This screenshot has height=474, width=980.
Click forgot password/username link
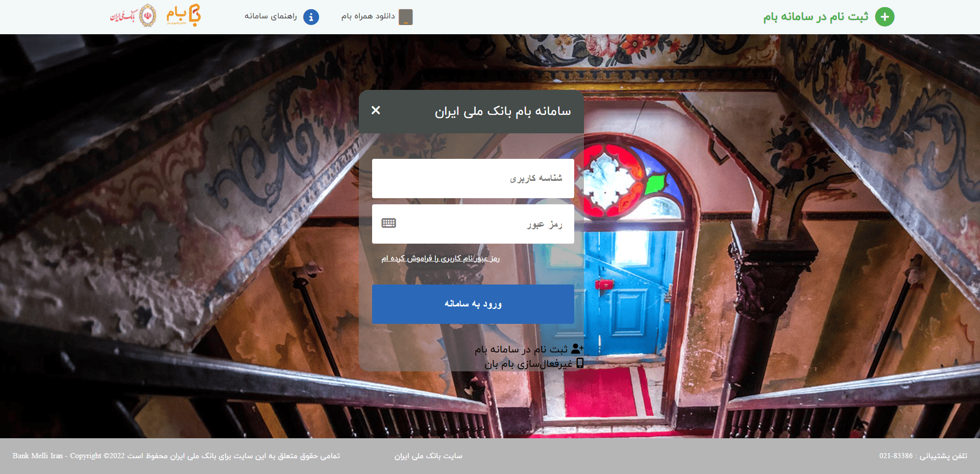coord(440,258)
